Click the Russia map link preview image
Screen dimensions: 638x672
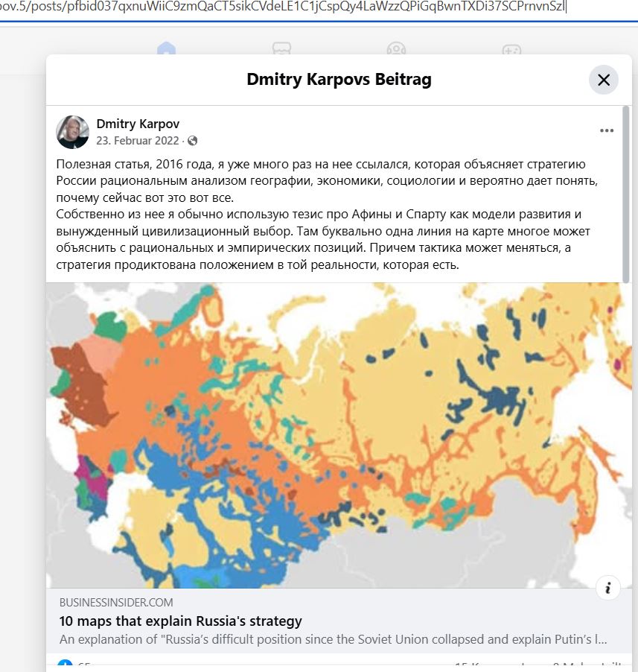point(339,435)
